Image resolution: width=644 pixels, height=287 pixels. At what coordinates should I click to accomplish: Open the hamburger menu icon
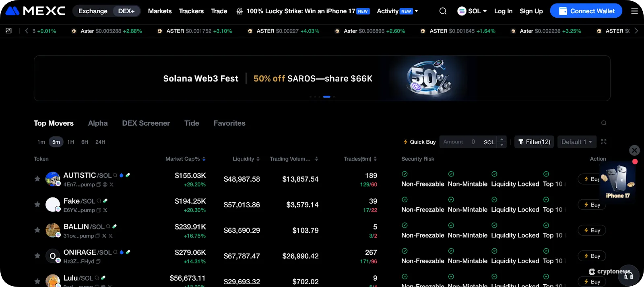click(634, 11)
